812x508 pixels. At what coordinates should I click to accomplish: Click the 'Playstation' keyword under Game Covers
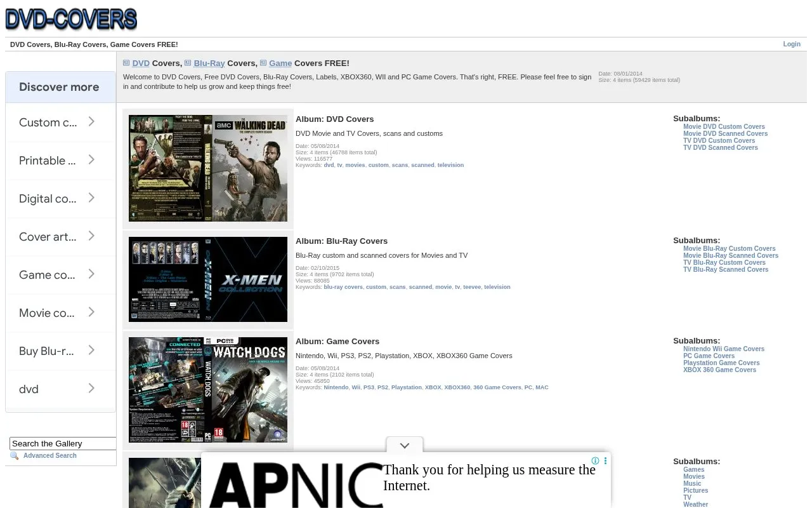(x=407, y=387)
